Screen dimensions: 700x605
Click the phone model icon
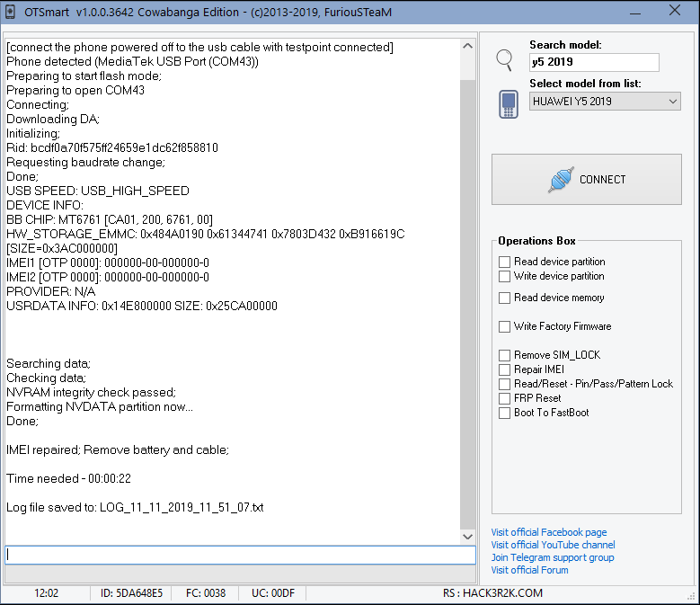coord(509,104)
